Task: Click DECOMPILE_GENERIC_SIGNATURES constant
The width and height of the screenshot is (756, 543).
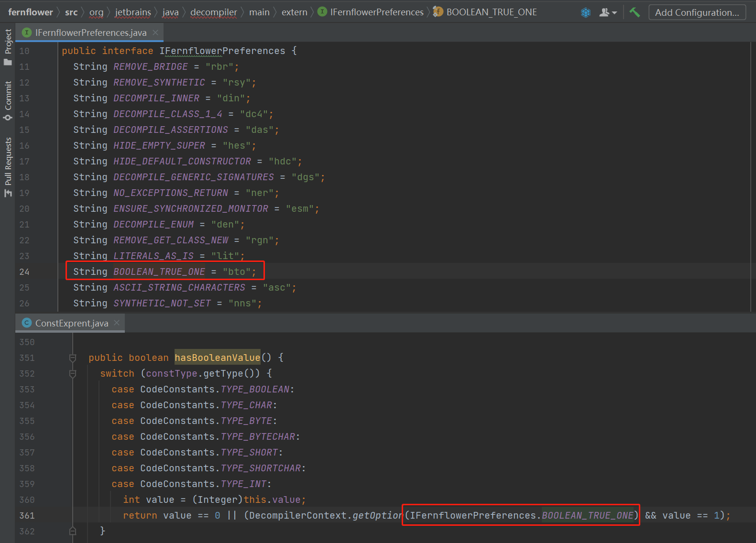Action: tap(194, 177)
